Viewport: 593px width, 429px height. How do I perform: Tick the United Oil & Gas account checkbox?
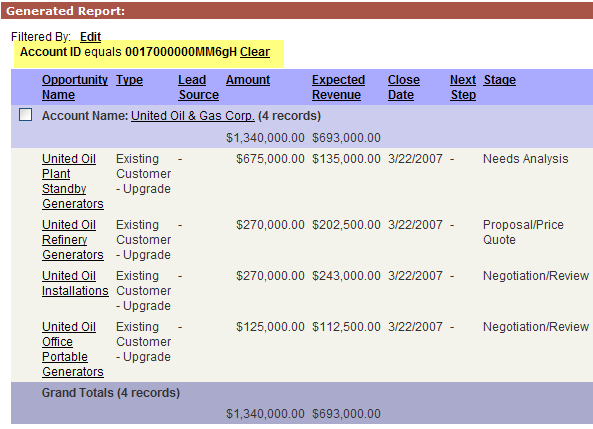(x=25, y=115)
